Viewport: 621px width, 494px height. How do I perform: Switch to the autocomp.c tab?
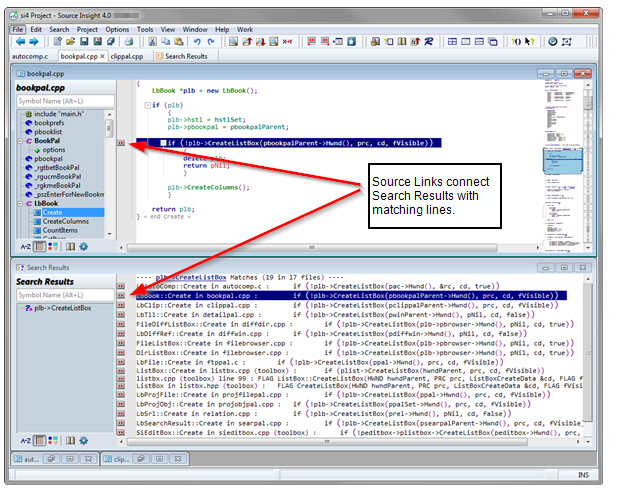coord(30,56)
